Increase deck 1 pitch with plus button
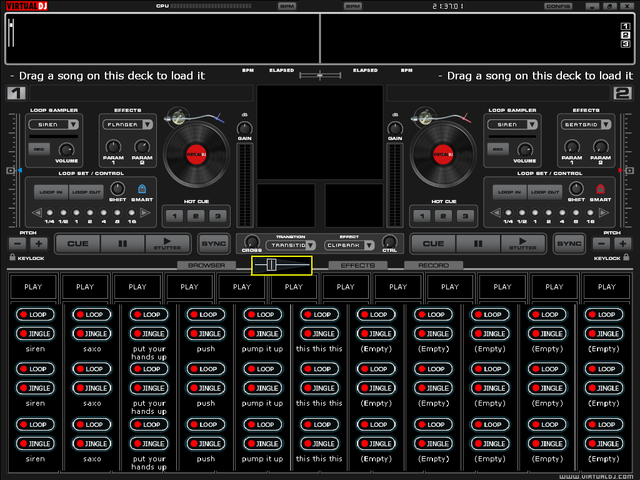Viewport: 640px width, 480px height. (x=39, y=244)
